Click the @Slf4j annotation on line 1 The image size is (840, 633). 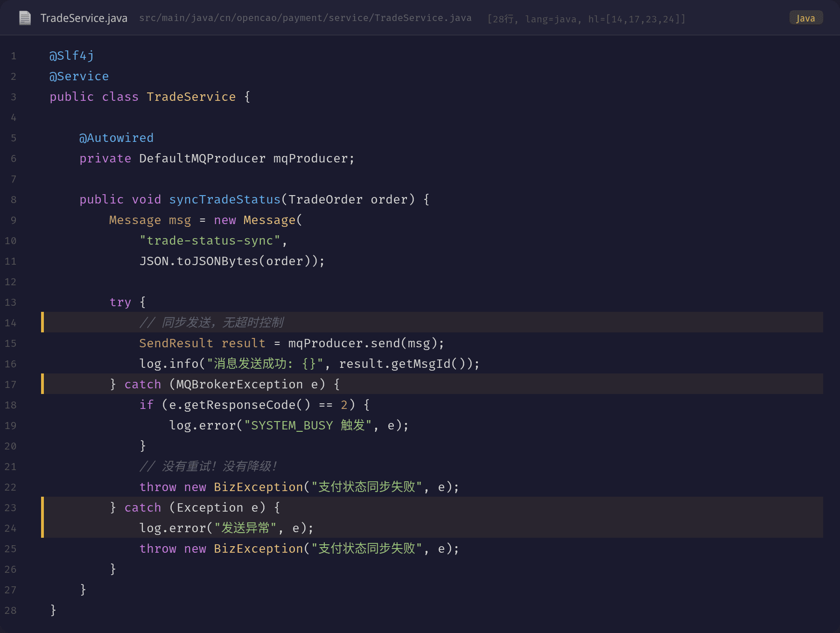point(72,56)
